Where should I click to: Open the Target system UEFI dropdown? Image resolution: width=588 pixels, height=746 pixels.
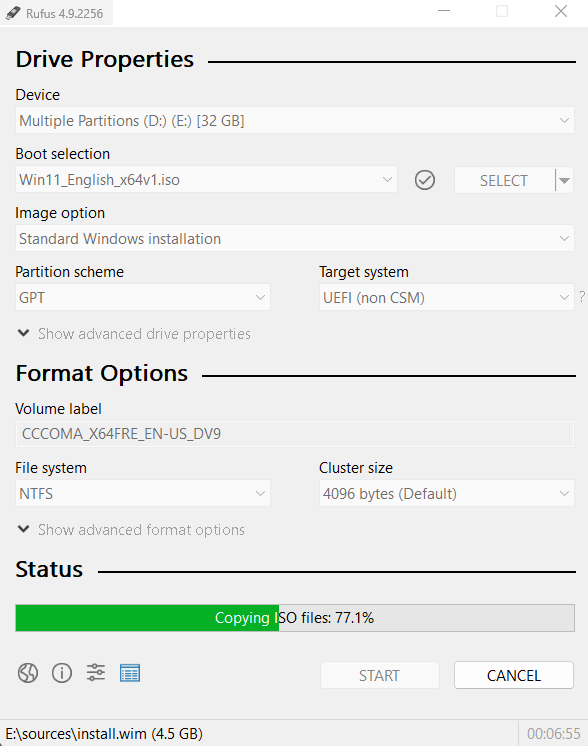447,297
